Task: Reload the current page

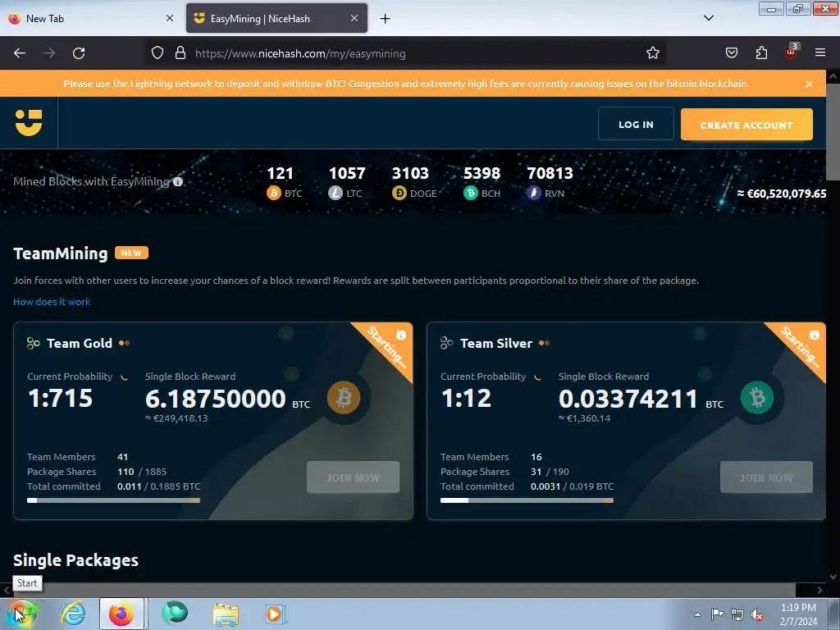Action: [x=79, y=53]
